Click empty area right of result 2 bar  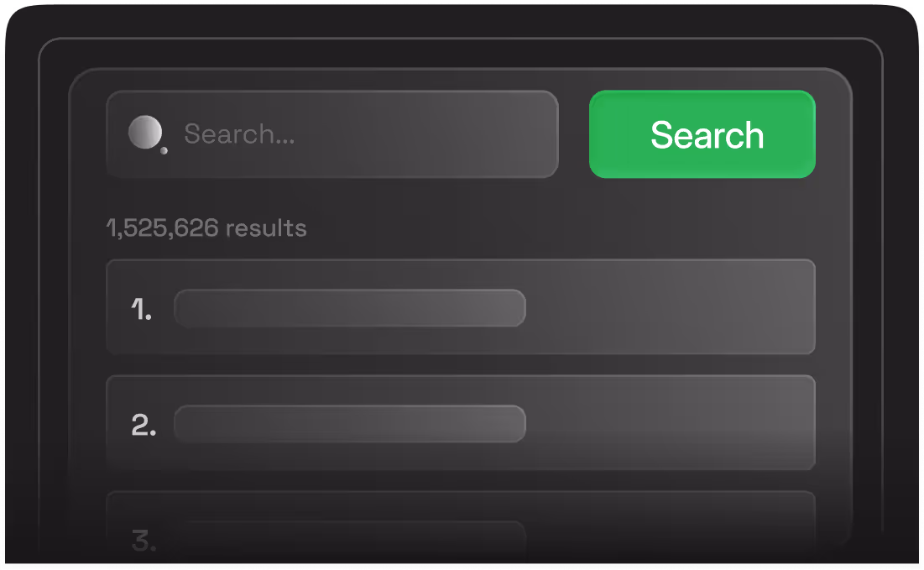click(670, 422)
